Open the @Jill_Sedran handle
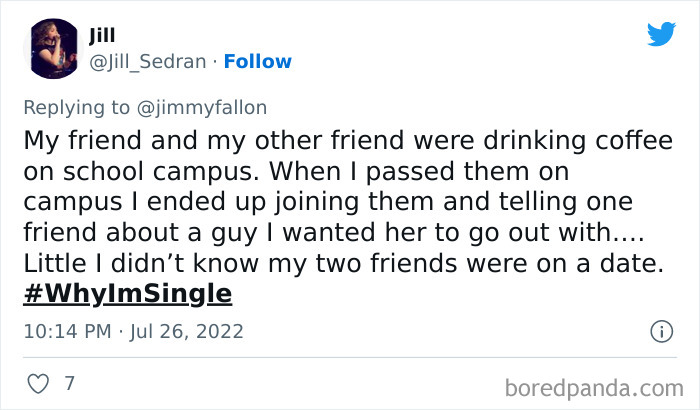Screen dimensions: 700x410 tap(149, 62)
